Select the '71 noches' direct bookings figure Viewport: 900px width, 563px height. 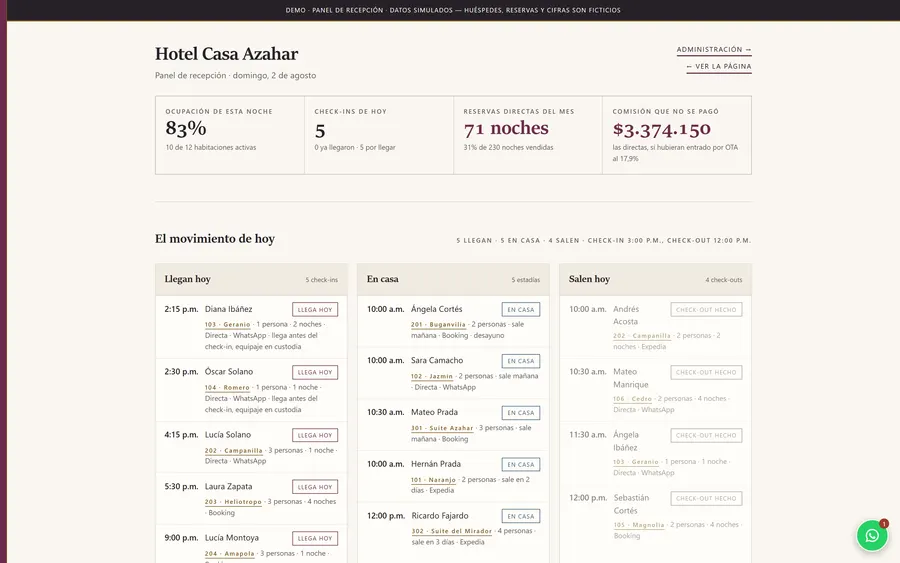coord(506,129)
